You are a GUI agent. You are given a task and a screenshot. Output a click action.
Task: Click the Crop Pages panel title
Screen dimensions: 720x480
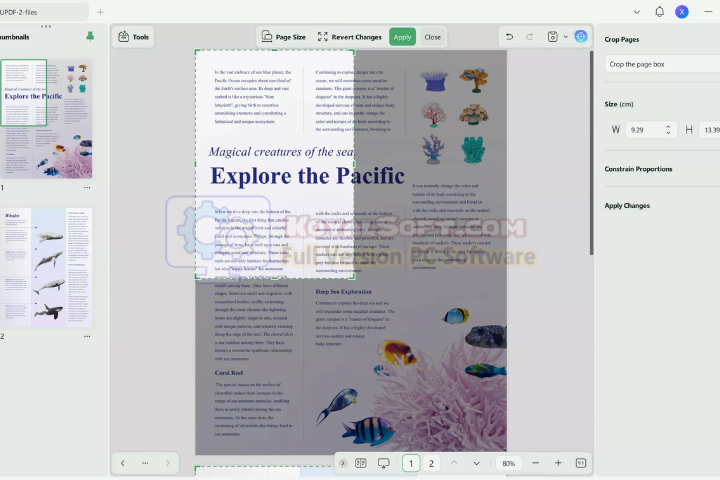pyautogui.click(x=622, y=40)
